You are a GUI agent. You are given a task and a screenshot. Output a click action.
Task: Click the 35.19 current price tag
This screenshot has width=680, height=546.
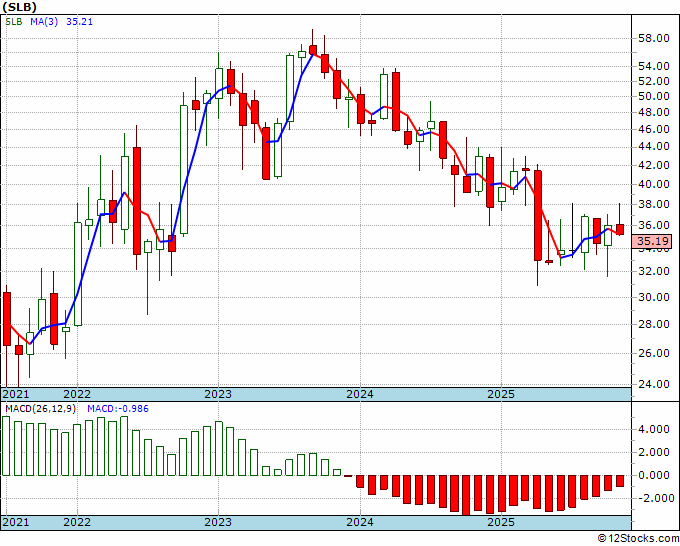point(651,241)
